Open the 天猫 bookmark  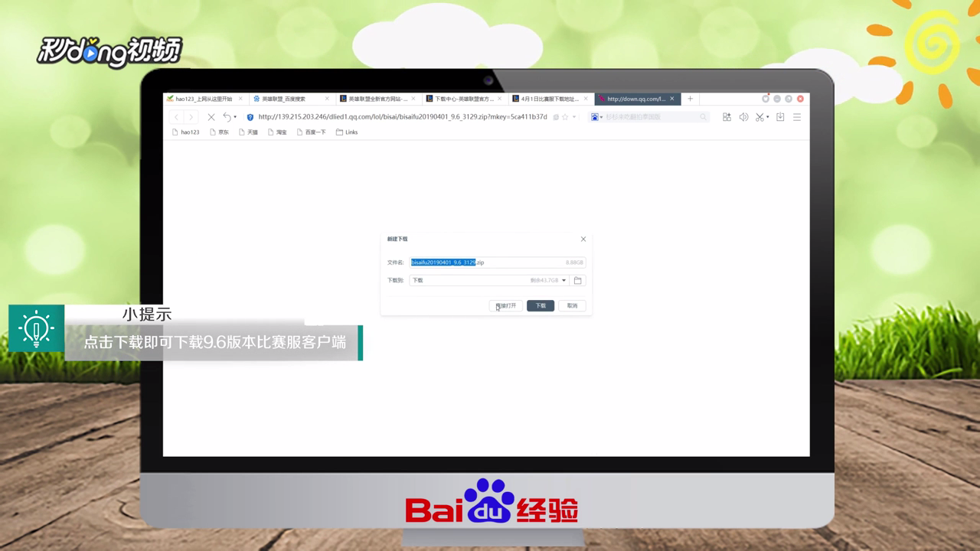coord(248,132)
